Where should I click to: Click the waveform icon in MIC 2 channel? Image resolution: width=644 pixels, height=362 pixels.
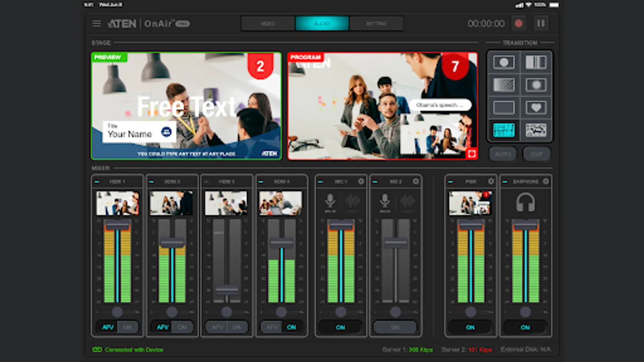pyautogui.click(x=407, y=201)
